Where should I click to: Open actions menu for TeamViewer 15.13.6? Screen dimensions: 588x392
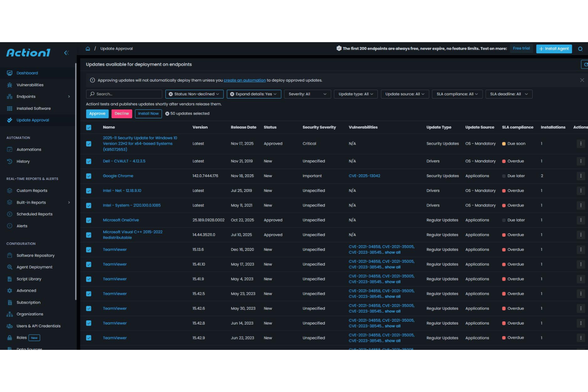581,249
